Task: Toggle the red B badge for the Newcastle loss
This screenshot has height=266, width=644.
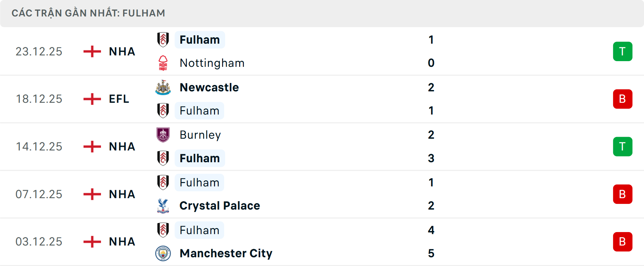Action: 623,99
